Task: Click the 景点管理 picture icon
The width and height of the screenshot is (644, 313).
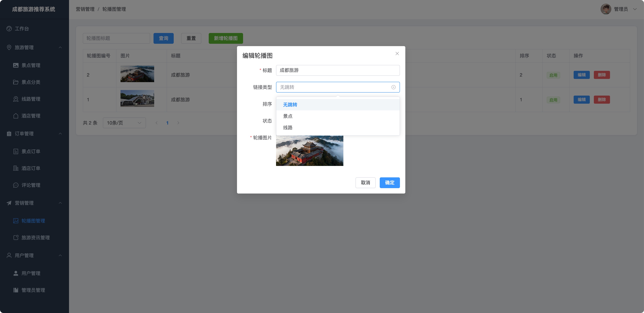Action: 16,65
